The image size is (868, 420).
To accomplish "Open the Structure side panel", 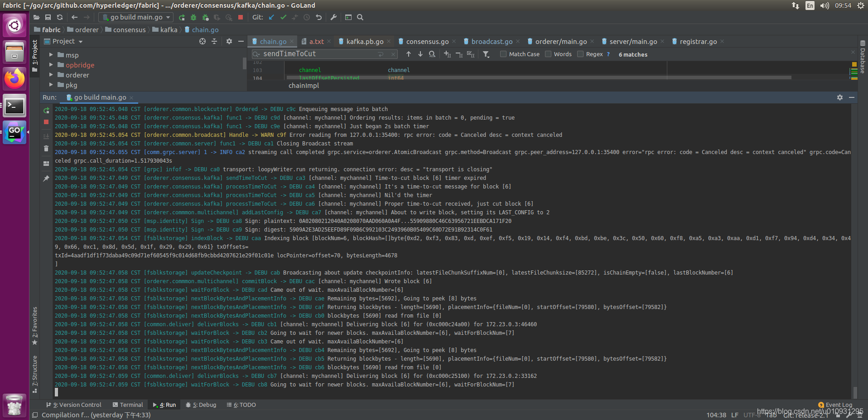I will pos(35,374).
